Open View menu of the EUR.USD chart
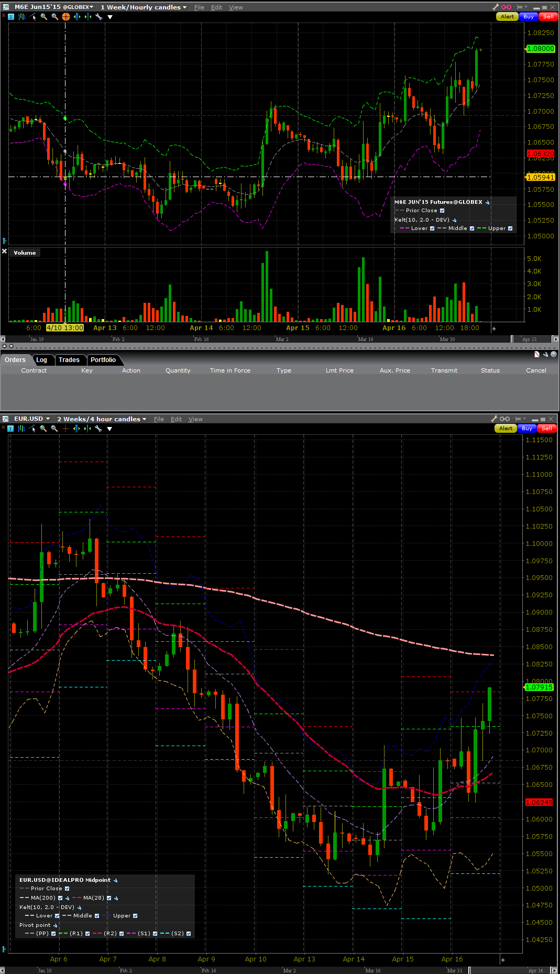560x974 pixels. [195, 419]
